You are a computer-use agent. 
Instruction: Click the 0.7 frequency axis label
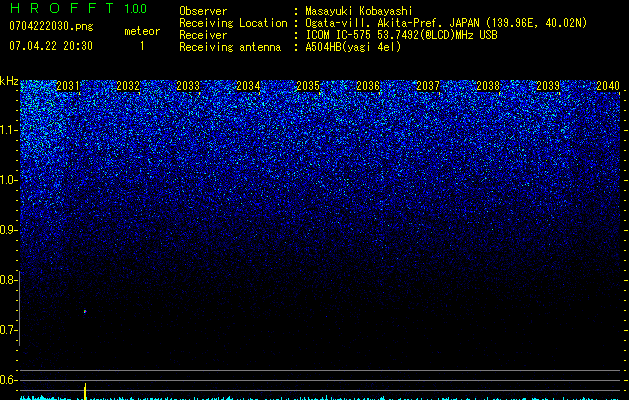coord(8,330)
